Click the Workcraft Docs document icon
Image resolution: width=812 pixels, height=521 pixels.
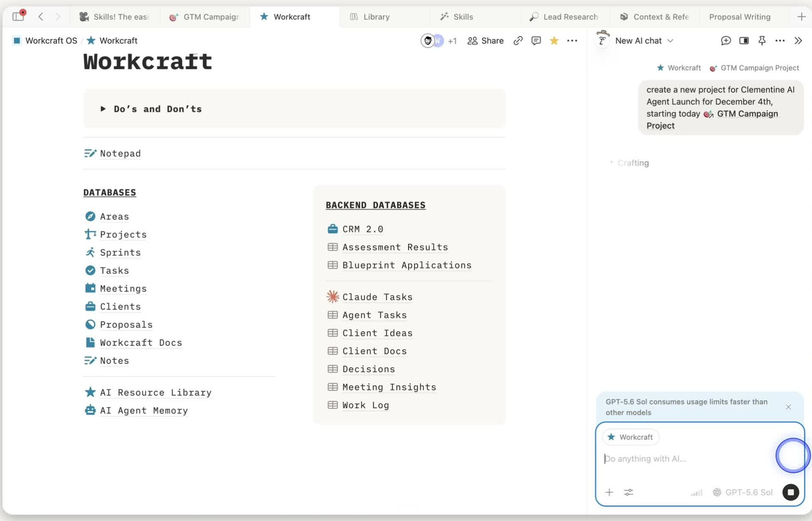90,342
